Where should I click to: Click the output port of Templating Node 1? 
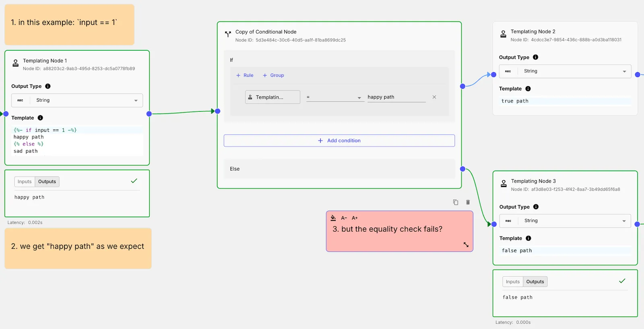pos(149,114)
